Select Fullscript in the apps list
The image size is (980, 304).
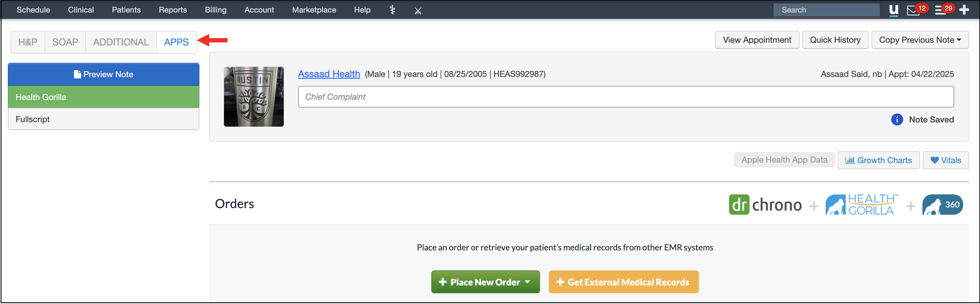coord(103,119)
